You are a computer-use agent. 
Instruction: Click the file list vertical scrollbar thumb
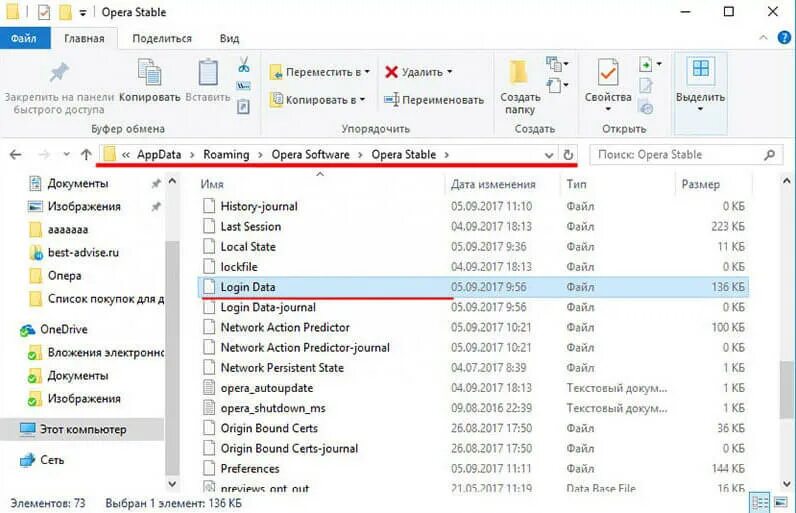(787, 389)
